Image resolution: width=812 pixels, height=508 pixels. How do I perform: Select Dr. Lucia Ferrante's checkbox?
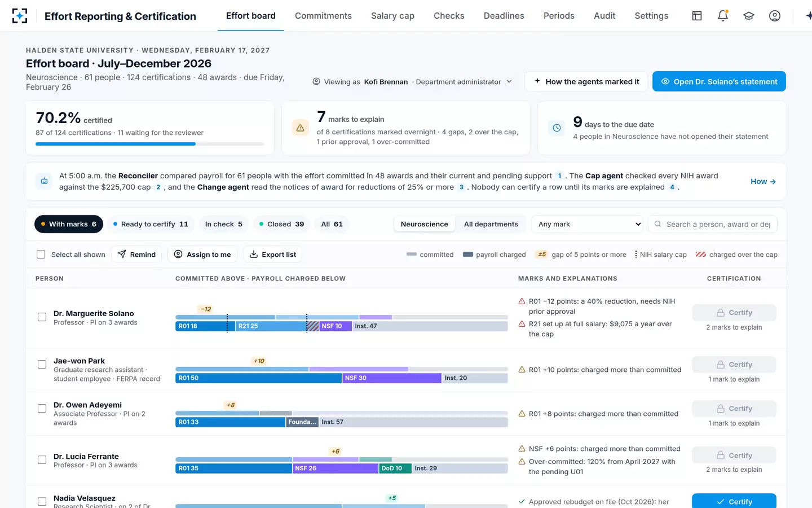pyautogui.click(x=42, y=460)
